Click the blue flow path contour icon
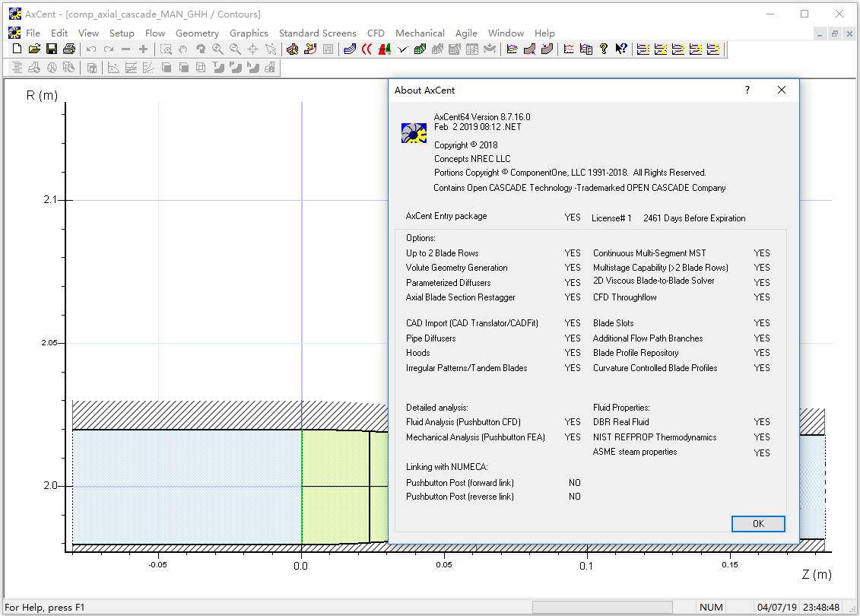This screenshot has height=616, width=860. (x=349, y=49)
